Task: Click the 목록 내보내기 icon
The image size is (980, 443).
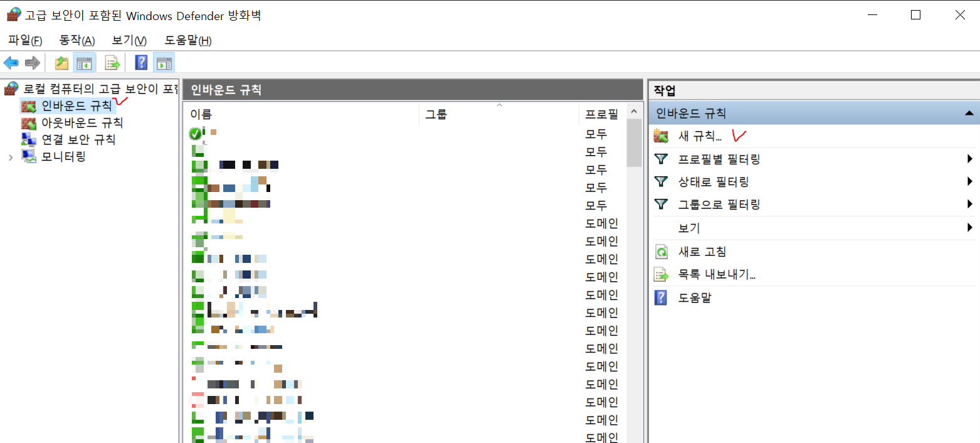Action: [661, 274]
